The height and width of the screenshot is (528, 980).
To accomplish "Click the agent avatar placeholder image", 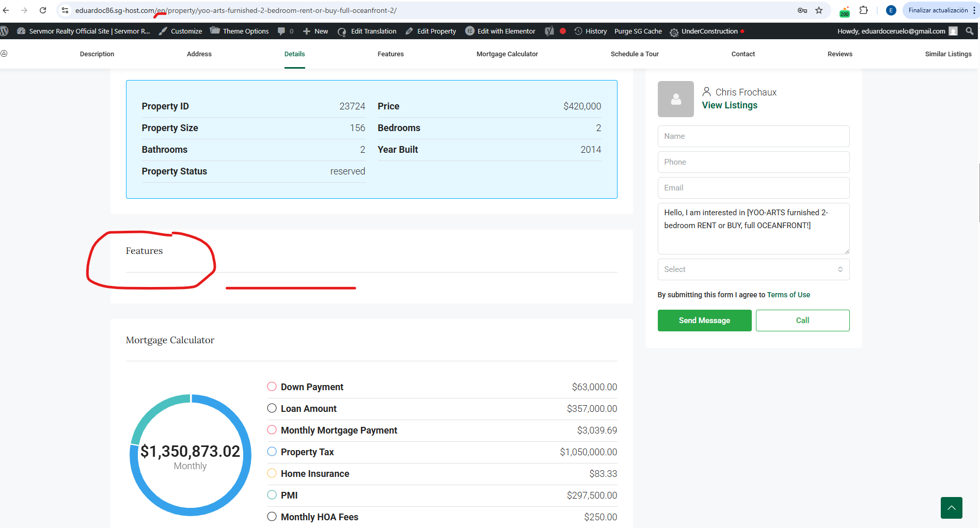I will (675, 99).
